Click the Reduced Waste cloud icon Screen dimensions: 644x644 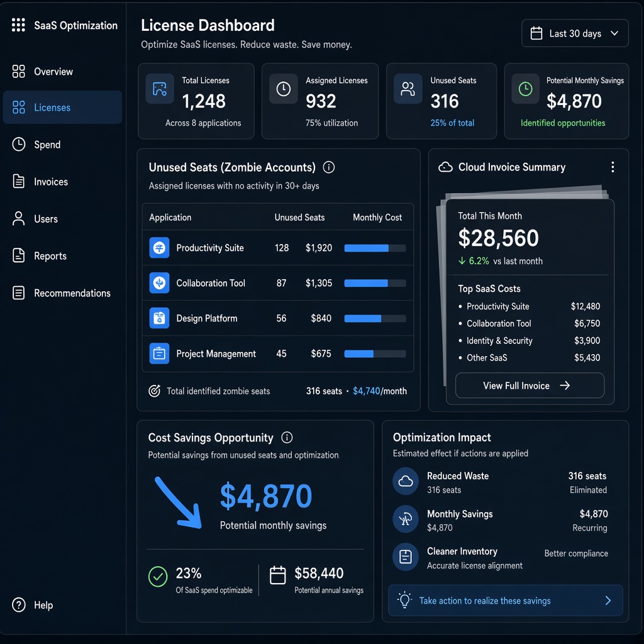pyautogui.click(x=406, y=481)
